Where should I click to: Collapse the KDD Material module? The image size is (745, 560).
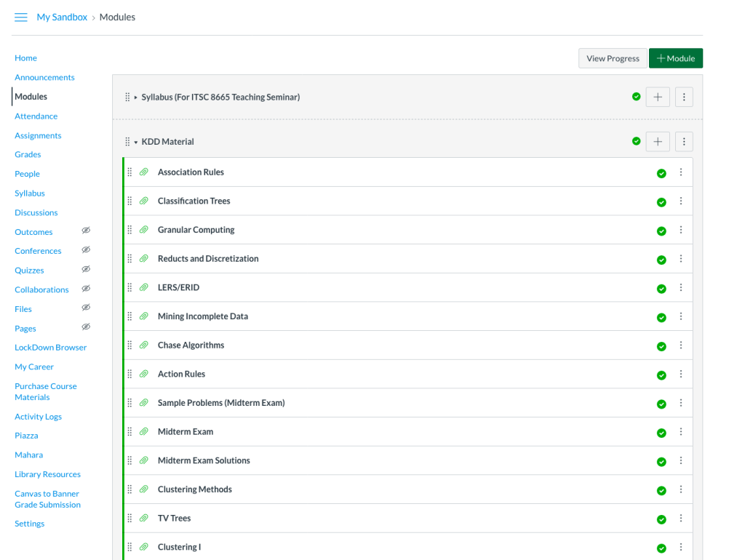(x=136, y=143)
